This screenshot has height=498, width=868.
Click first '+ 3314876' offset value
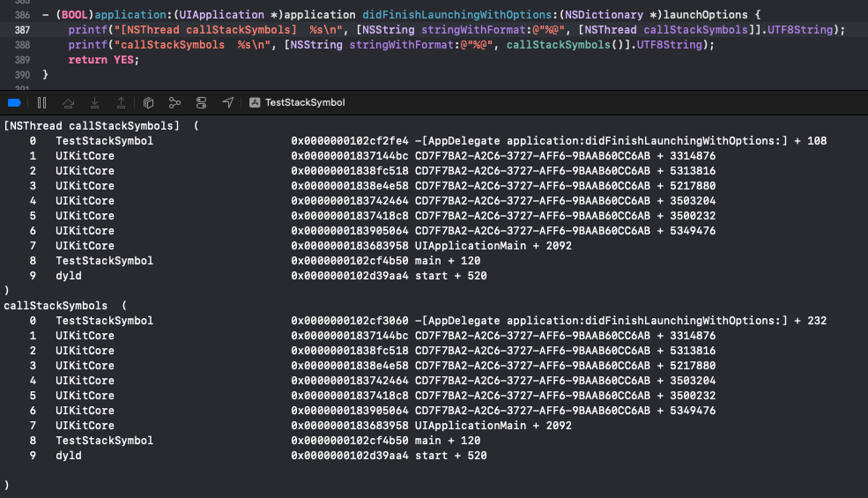pos(686,156)
